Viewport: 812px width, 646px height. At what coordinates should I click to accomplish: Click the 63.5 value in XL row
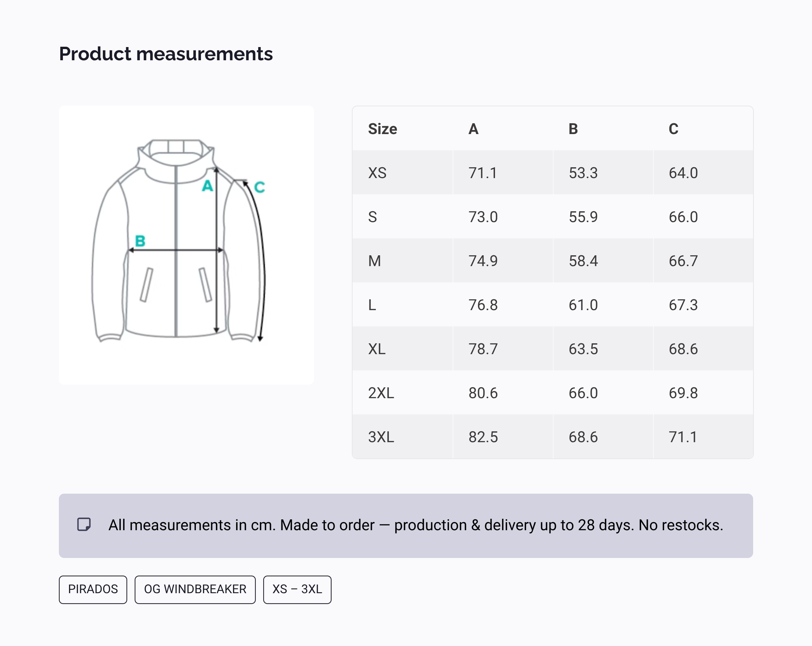tap(583, 349)
